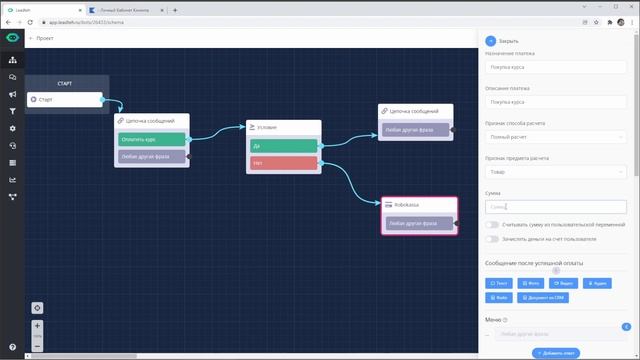Click the Аудио message button
Image resolution: width=640 pixels, height=360 pixels.
(x=597, y=283)
